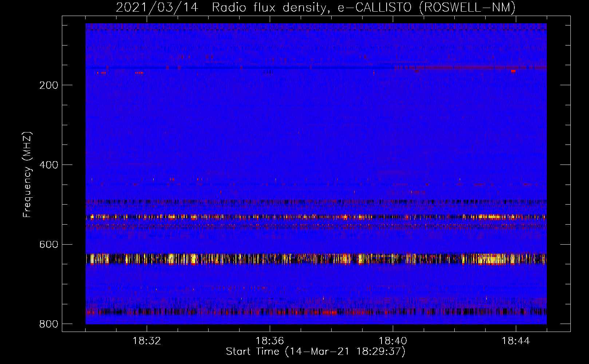Screen dimensions: 589x364
Task: Click the bright yellow interference band near 630 MHz
Action: (x=316, y=259)
